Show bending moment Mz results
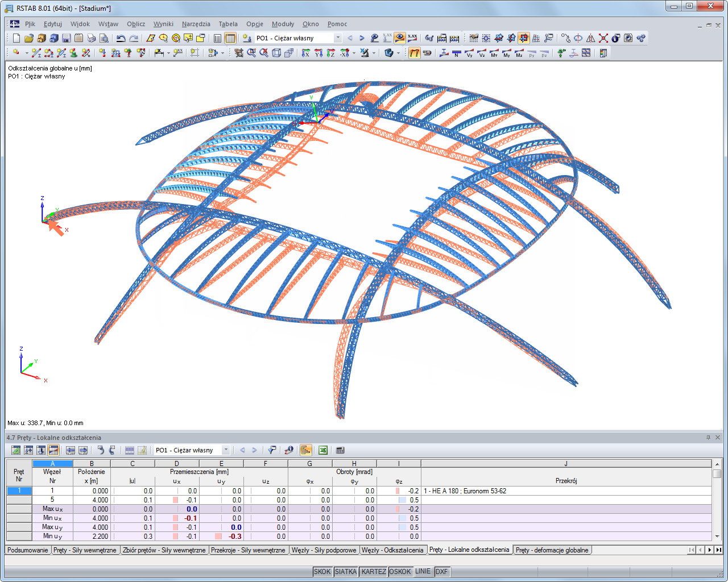 click(x=519, y=53)
